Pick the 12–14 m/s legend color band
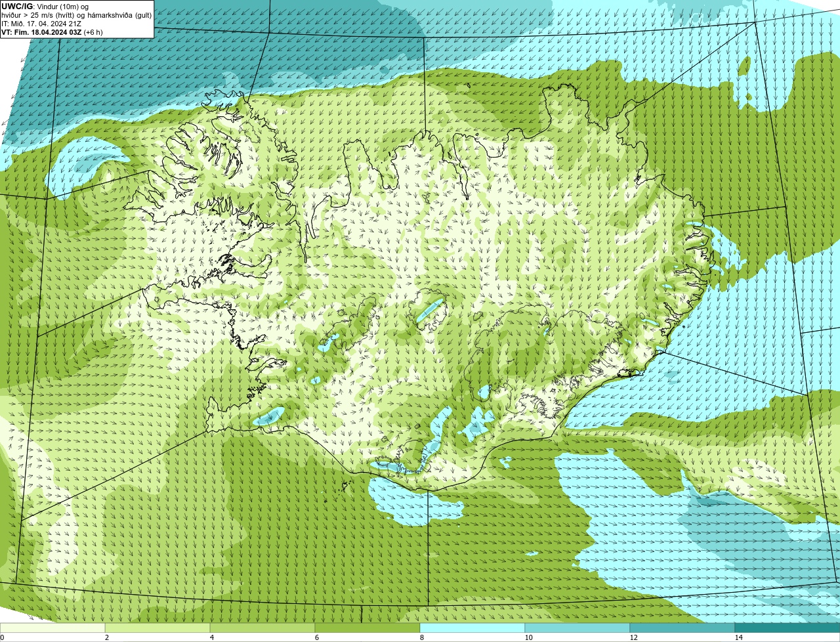The height and width of the screenshot is (642, 840). coord(682,628)
